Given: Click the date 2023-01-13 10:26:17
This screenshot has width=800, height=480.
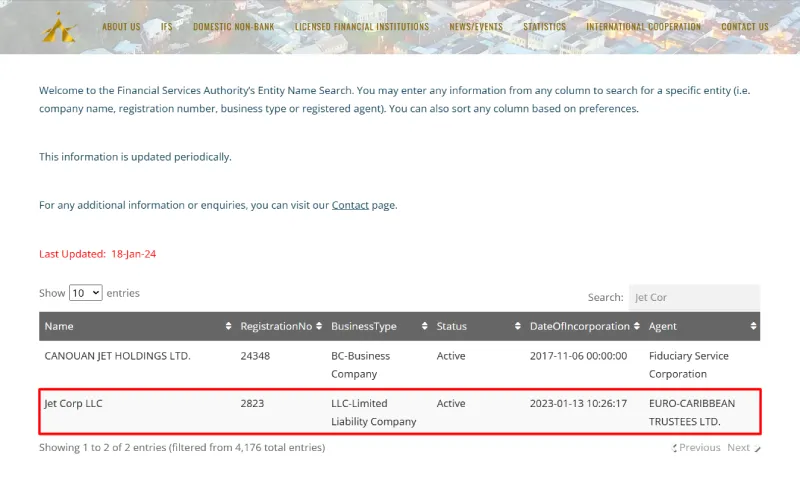Looking at the screenshot, I should tap(579, 403).
